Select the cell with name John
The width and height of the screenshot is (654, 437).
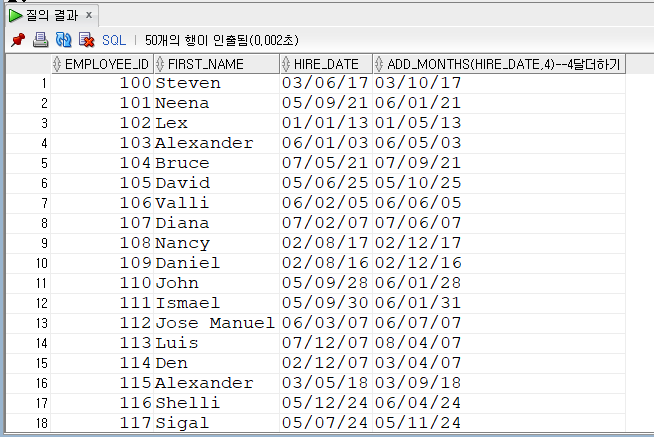pos(216,284)
